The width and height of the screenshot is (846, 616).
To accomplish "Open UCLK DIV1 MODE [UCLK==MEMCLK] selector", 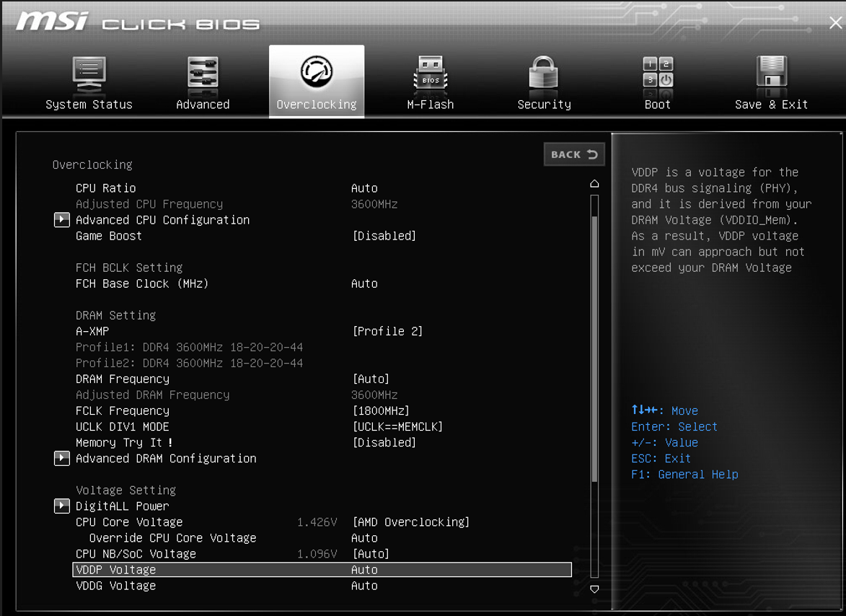I will point(397,427).
